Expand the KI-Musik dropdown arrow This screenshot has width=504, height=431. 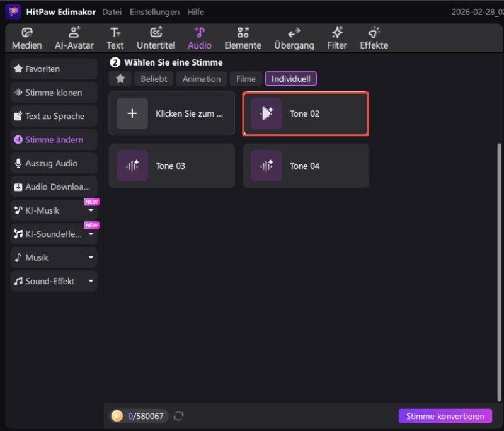[91, 210]
